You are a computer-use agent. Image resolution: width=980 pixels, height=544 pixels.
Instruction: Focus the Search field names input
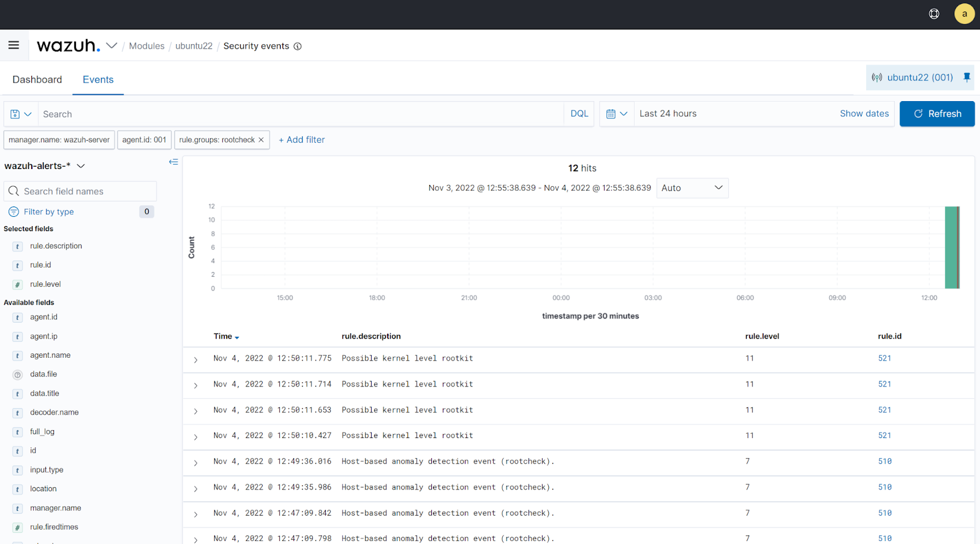80,191
